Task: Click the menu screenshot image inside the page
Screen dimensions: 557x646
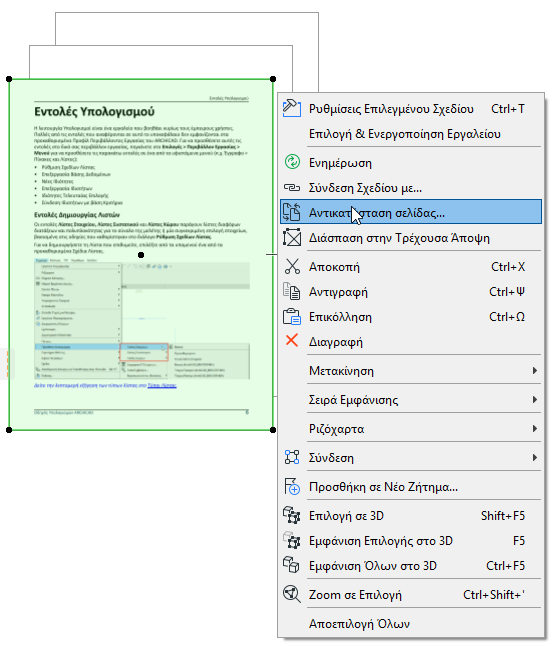Action: click(142, 319)
